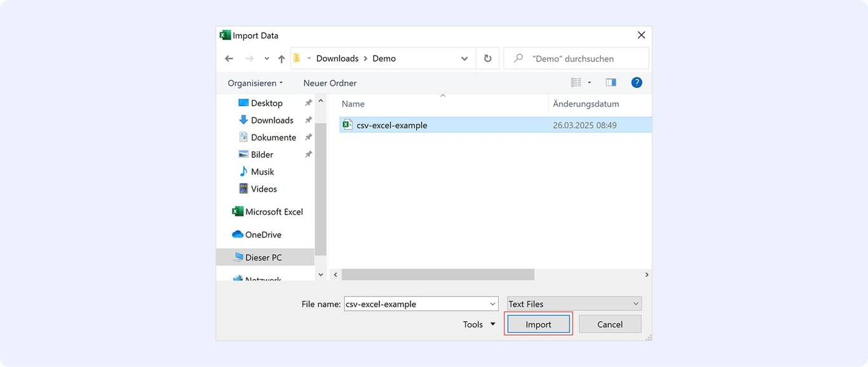Click the Downloads breadcrumb in address bar
The image size is (868, 367).
coord(337,58)
